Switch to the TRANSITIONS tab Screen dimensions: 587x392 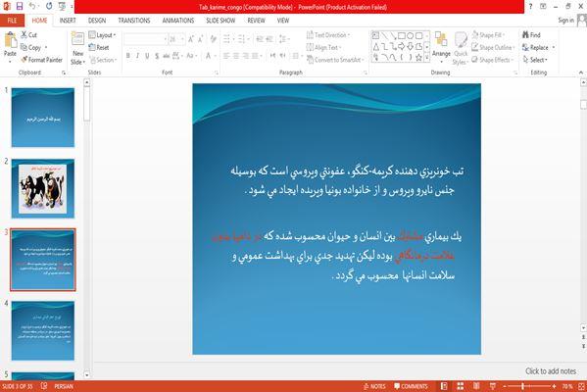point(134,21)
